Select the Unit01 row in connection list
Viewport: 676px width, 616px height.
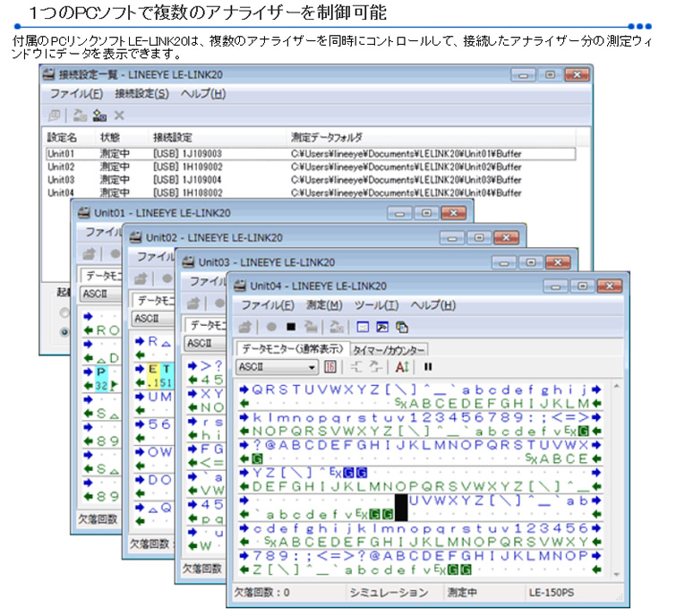311,154
